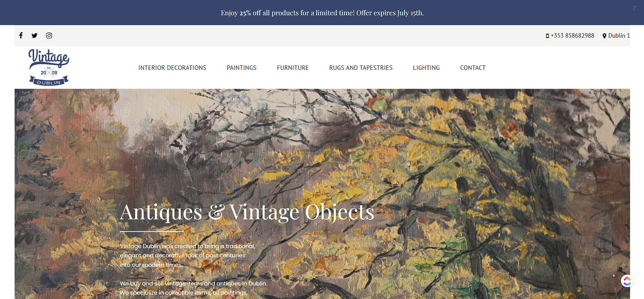This screenshot has height=299, width=644.
Task: Open the Twitter social icon
Action: [x=34, y=35]
